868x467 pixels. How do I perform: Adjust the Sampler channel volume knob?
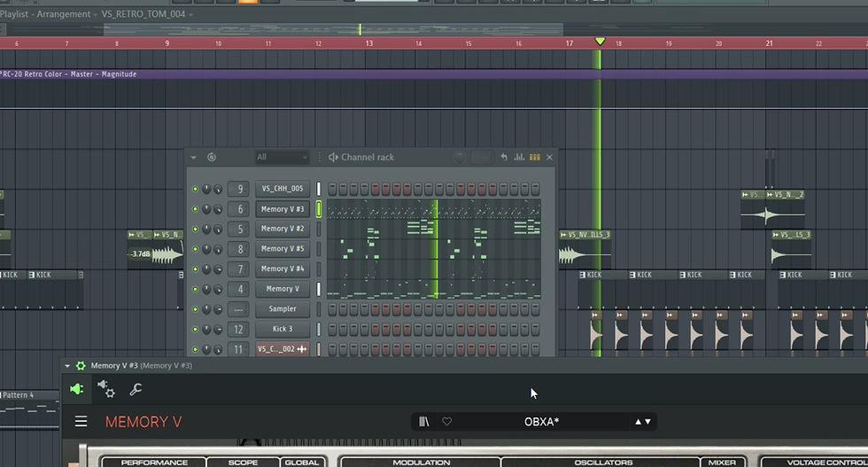click(x=218, y=309)
